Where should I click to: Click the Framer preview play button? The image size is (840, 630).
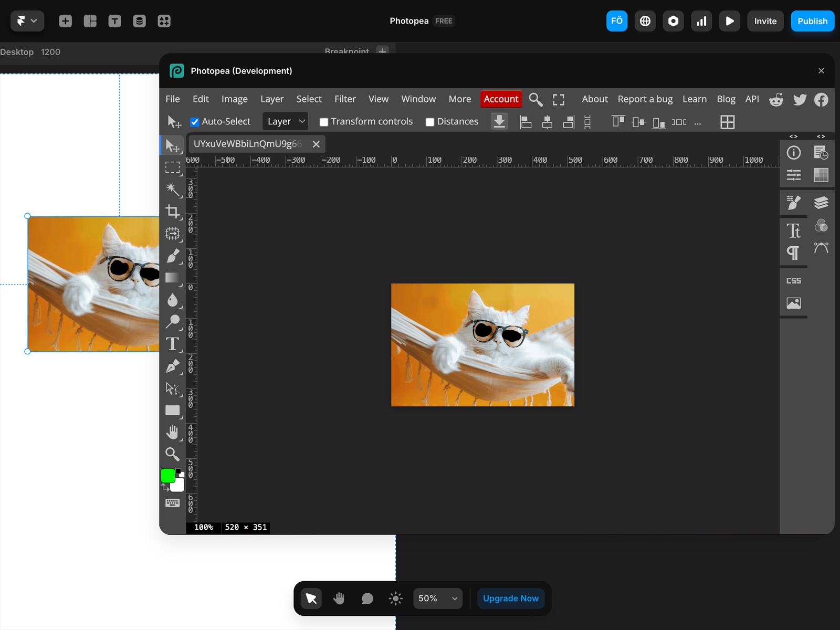730,21
